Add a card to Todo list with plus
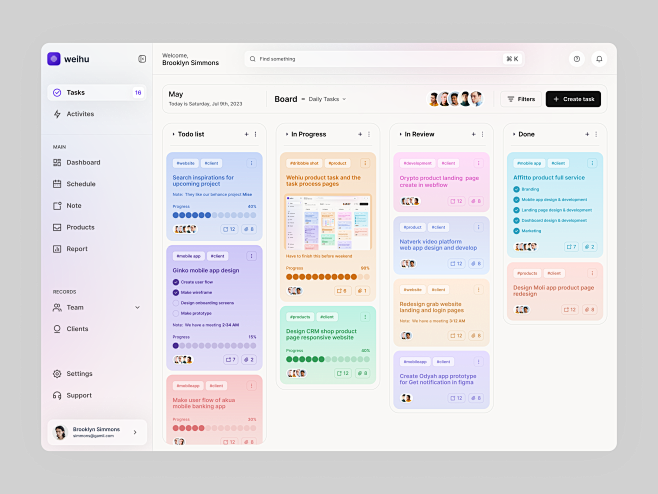Image resolution: width=658 pixels, height=494 pixels. pos(246,134)
